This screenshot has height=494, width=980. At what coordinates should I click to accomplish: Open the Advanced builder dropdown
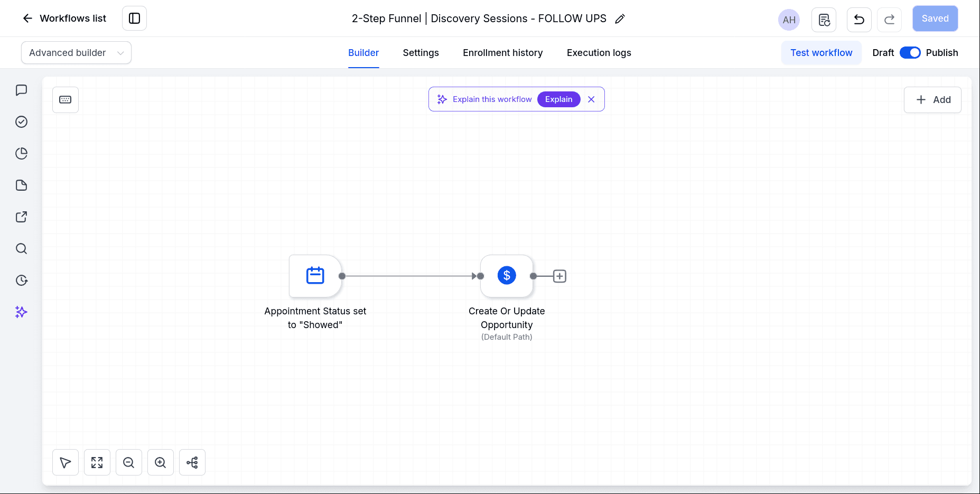click(x=76, y=53)
